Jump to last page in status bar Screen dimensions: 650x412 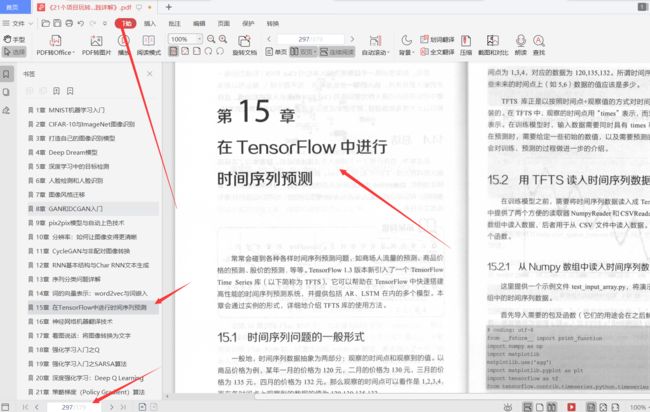(x=123, y=407)
